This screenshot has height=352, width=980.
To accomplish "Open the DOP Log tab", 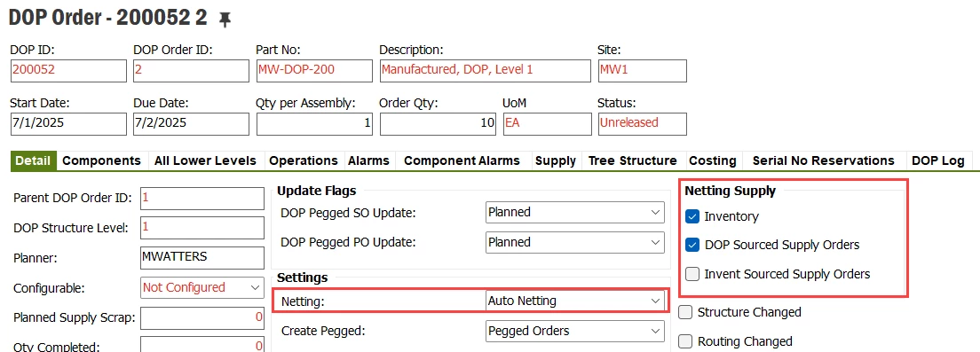I will 937,160.
